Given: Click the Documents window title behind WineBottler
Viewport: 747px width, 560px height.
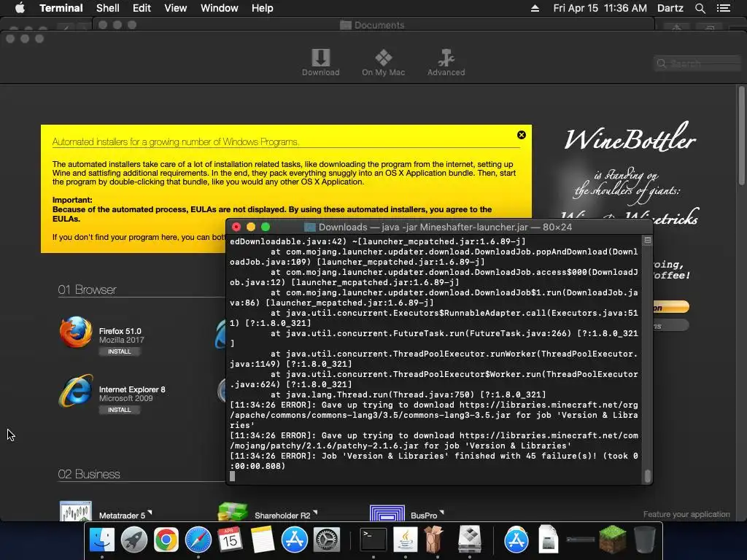Looking at the screenshot, I should click(379, 25).
